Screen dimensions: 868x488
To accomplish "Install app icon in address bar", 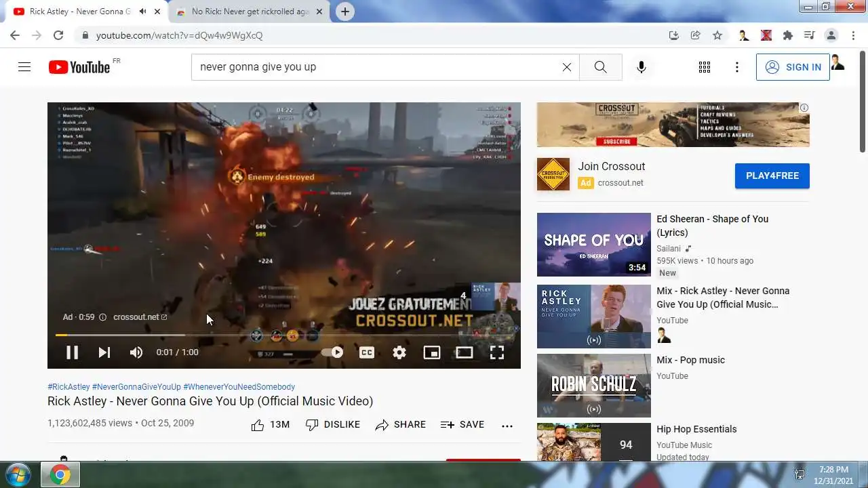I will 673,35.
